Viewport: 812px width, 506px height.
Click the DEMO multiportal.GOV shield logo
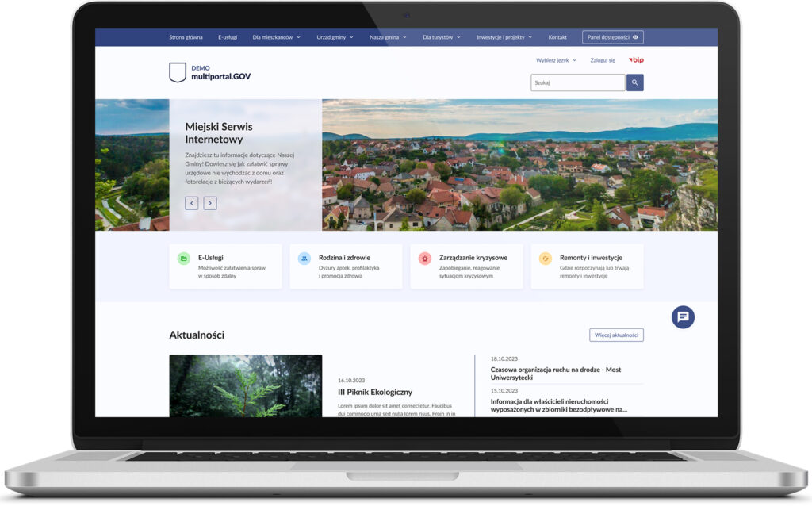click(x=178, y=73)
